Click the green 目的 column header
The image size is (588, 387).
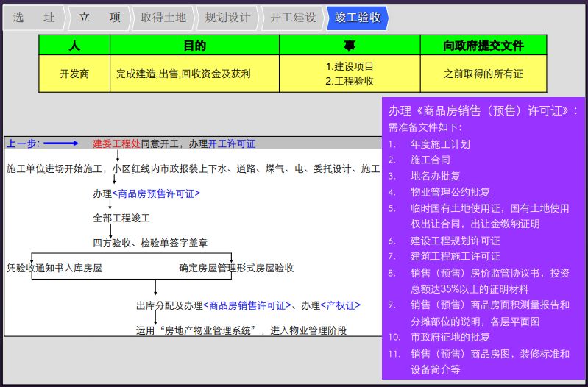(x=194, y=46)
